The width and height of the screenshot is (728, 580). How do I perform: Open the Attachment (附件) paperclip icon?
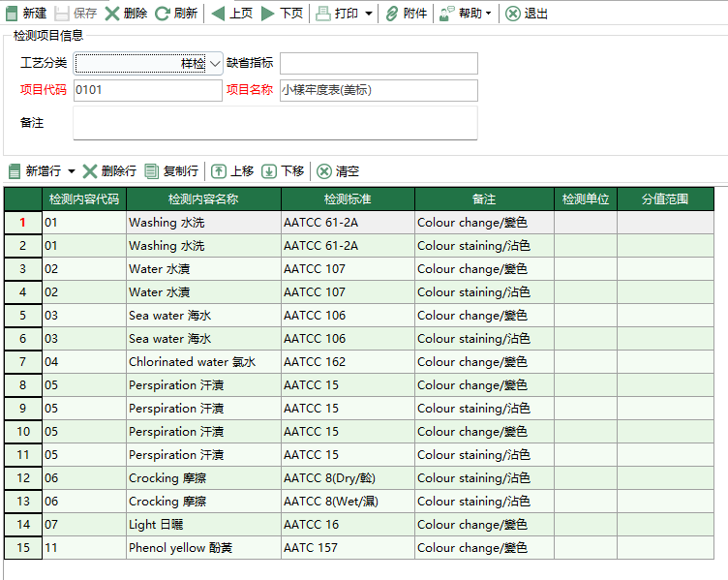pyautogui.click(x=391, y=14)
